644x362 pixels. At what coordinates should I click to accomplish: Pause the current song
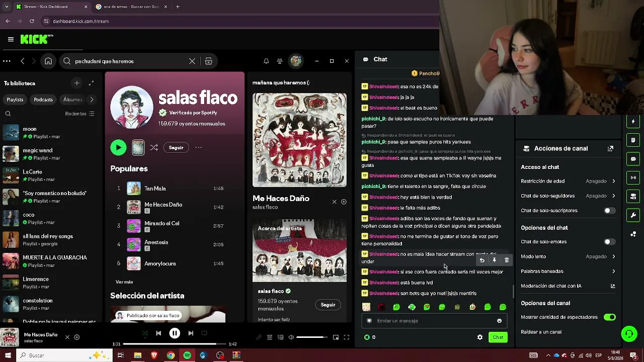click(x=175, y=333)
